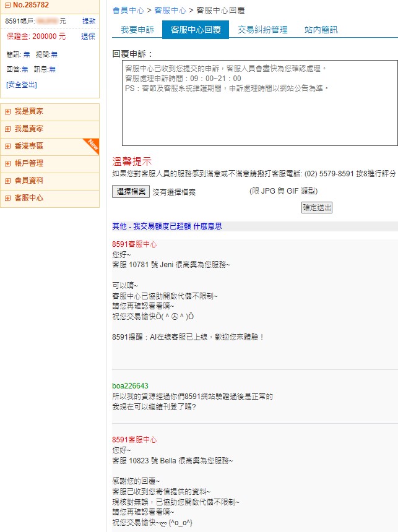398x532 pixels.
Task: Click the 沒有選擇檔案 file status text
Action: point(174,192)
